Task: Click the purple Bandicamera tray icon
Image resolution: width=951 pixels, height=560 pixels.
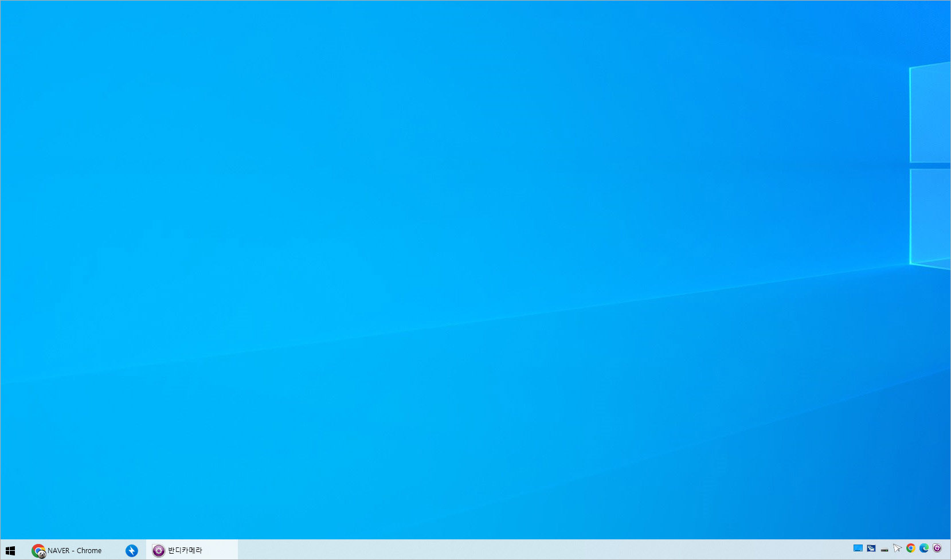Action: pos(937,549)
